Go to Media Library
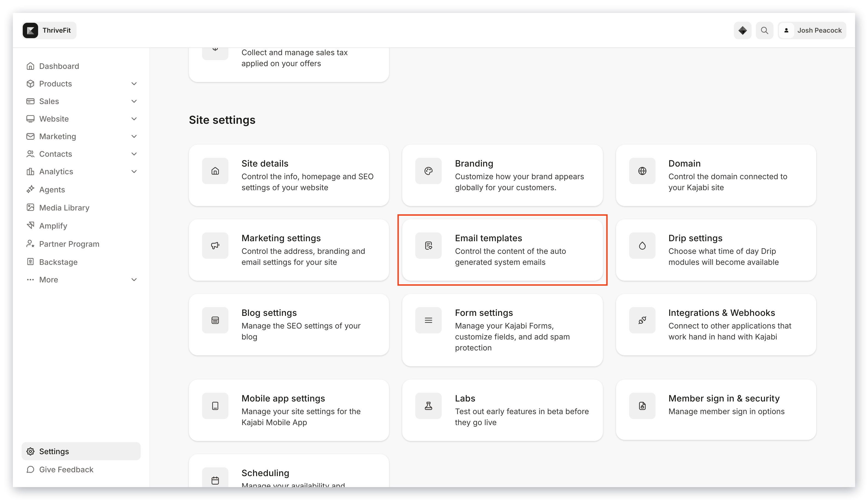 pos(81,207)
